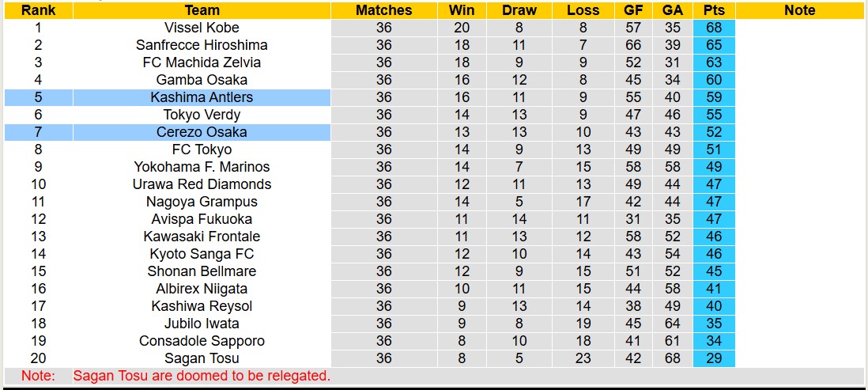Click the Draw column header
Image resolution: width=868 pixels, height=390 pixels.
point(519,10)
